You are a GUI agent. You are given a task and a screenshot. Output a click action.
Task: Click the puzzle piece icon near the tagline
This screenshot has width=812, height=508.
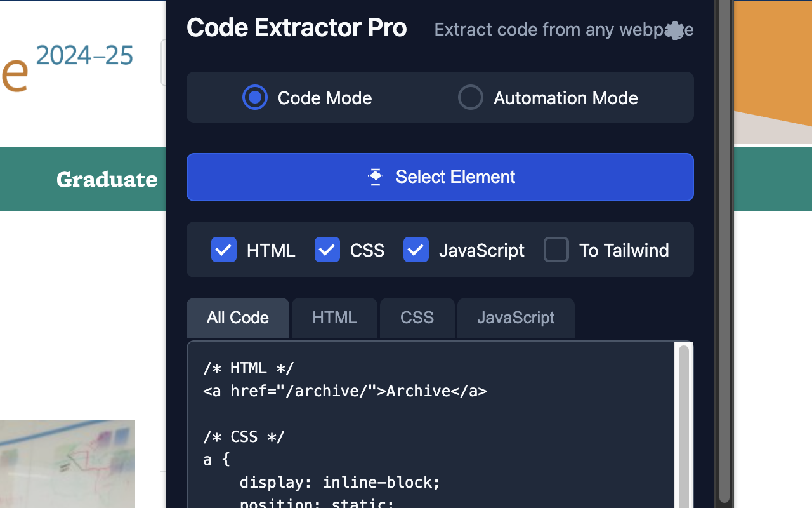click(x=675, y=29)
